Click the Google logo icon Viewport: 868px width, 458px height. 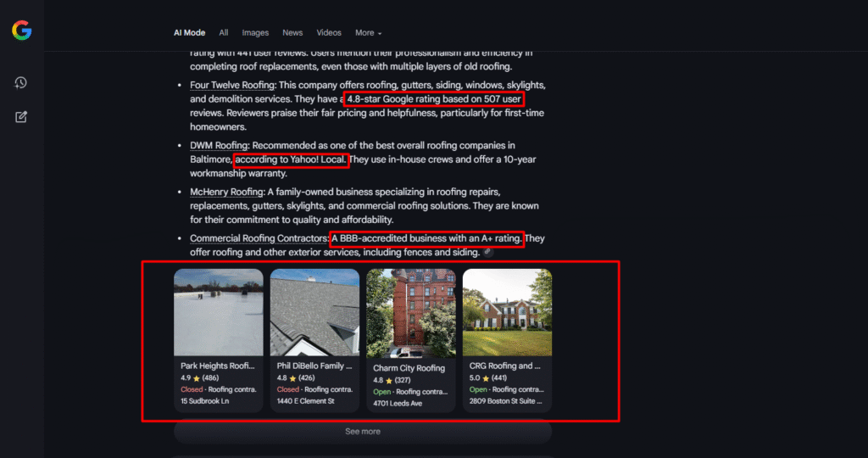[21, 31]
